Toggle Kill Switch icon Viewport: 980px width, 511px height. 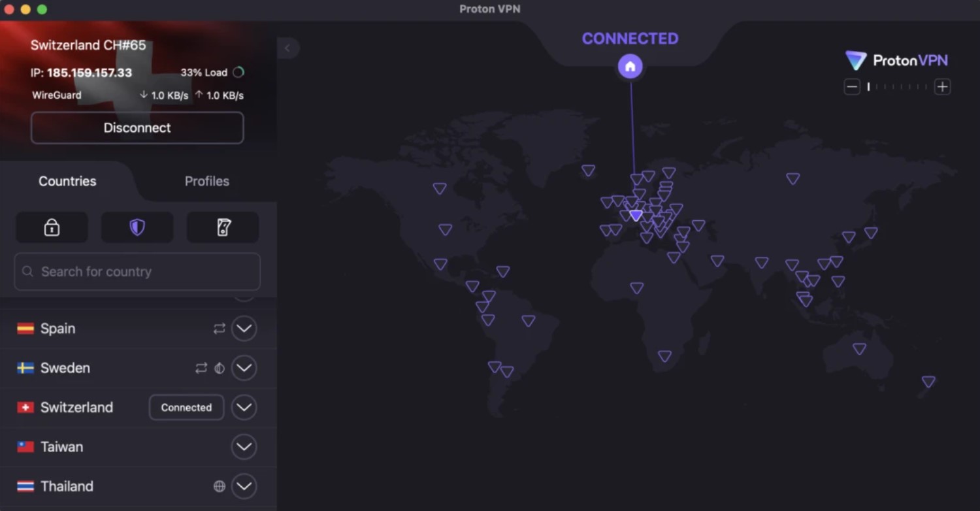(223, 227)
